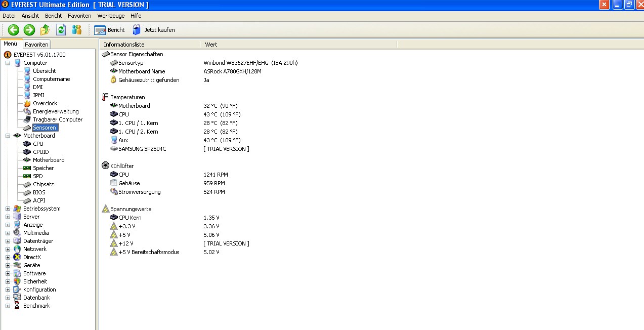Select the CPU Kern voltage row
The image size is (644, 330).
pyautogui.click(x=165, y=218)
